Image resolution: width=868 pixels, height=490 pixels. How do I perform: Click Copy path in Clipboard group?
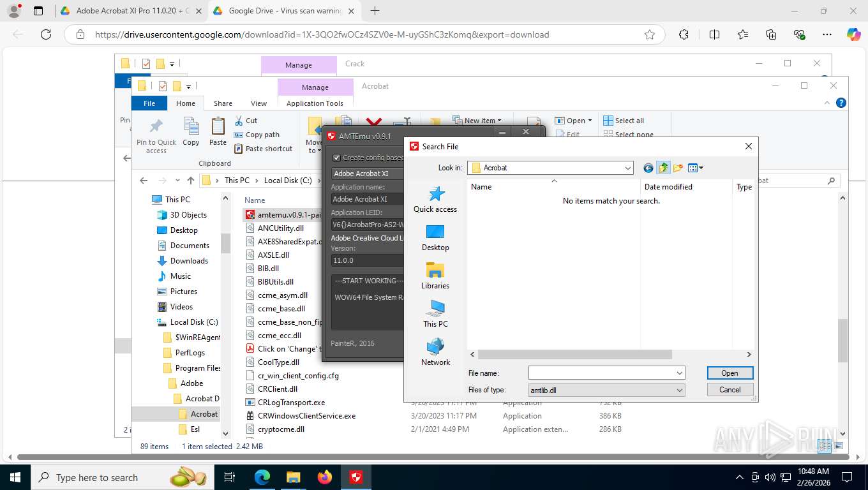[257, 135]
